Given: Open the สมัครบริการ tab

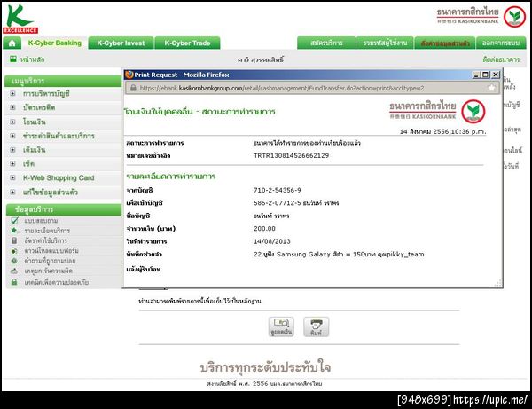Looking at the screenshot, I should [326, 43].
